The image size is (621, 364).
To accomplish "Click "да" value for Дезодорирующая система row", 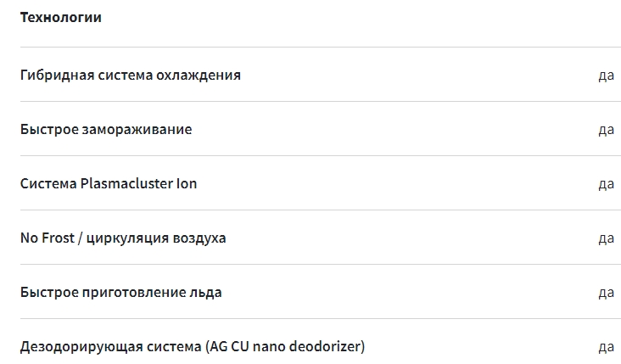I will [x=606, y=347].
